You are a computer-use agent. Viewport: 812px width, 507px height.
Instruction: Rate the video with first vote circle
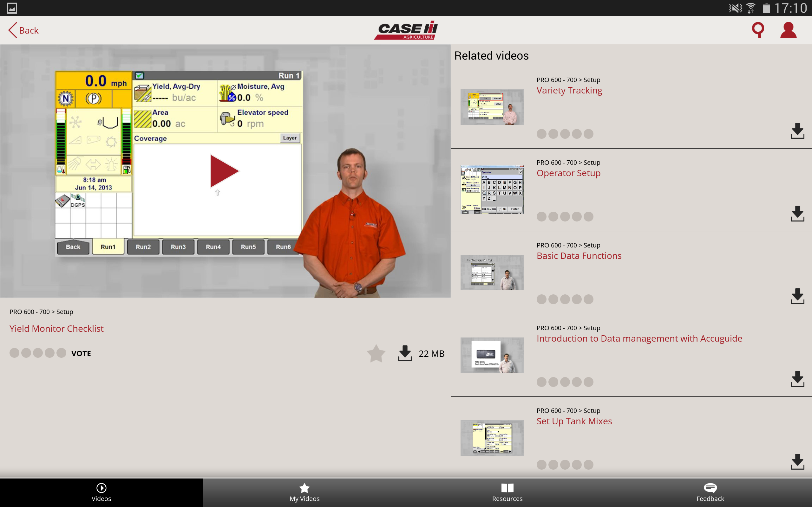coord(14,353)
